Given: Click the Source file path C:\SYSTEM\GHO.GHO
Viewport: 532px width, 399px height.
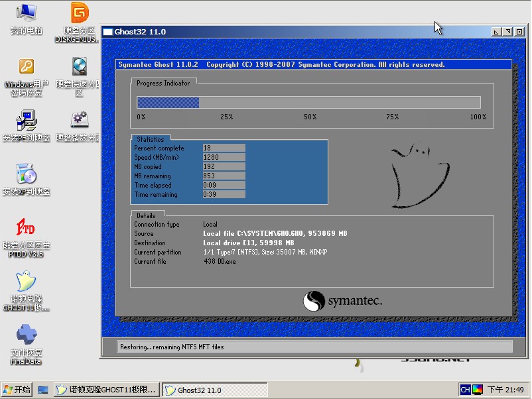Looking at the screenshot, I should pyautogui.click(x=271, y=233).
